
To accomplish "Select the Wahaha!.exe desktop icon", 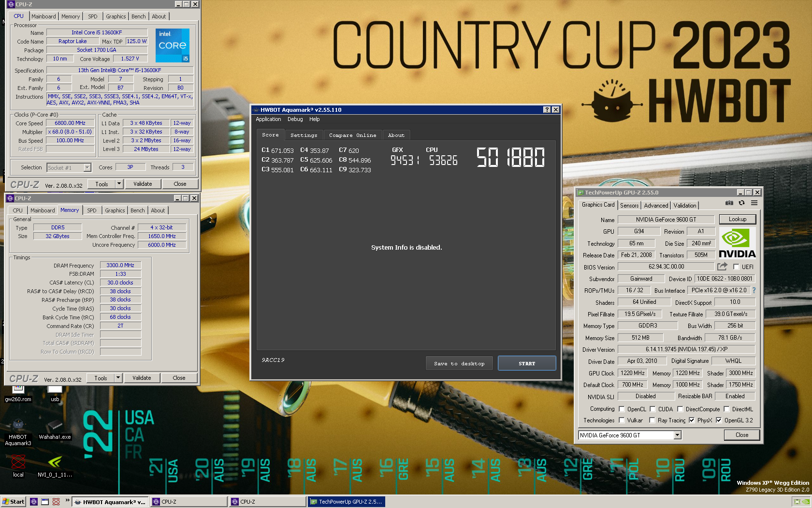I will click(x=55, y=430).
